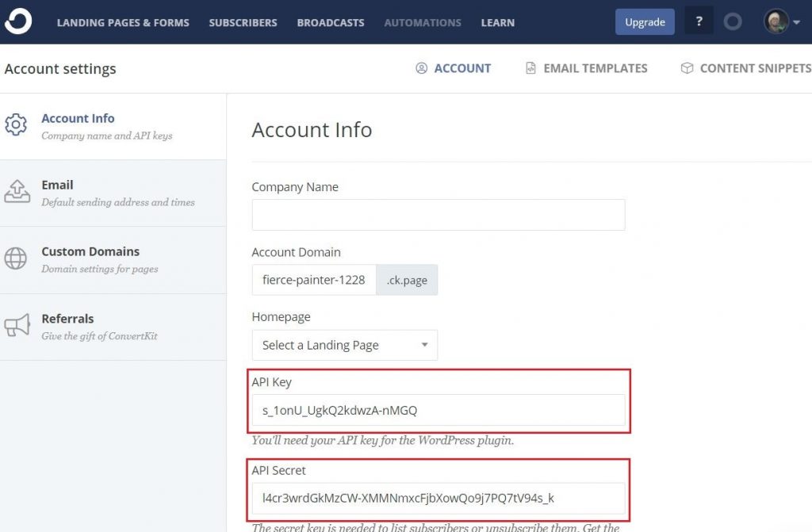
Task: Click "You'll need your API key" hint text
Action: (x=383, y=440)
